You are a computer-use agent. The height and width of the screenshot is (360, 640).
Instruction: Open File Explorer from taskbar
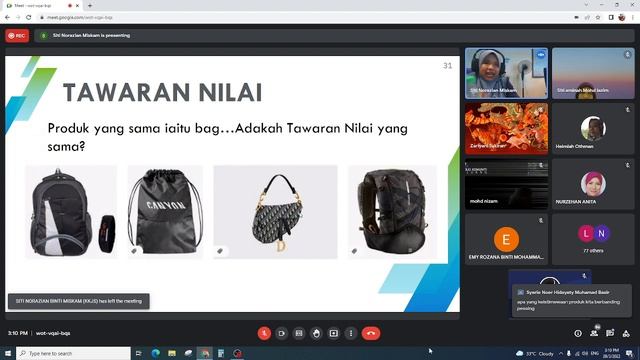point(172,353)
